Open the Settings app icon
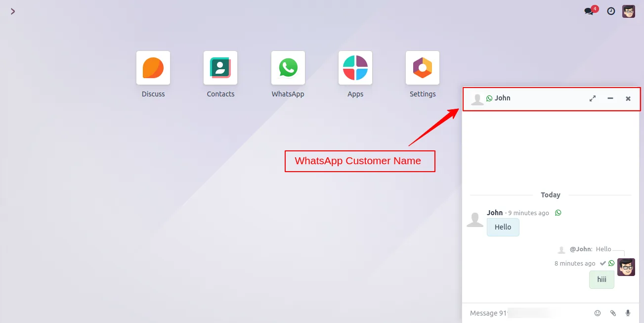This screenshot has width=644, height=323. coord(423,68)
